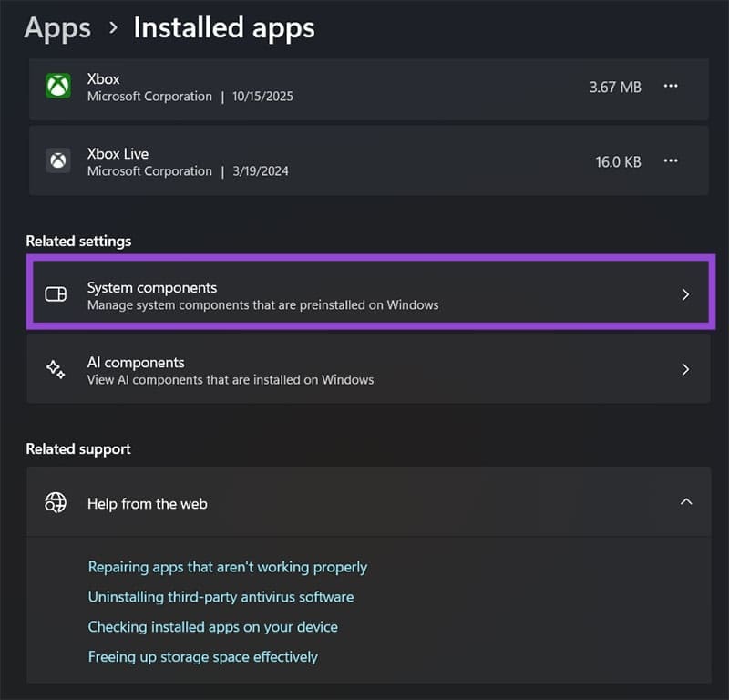This screenshot has height=700, width=729.
Task: Click the AI components sparkle icon
Action: click(56, 369)
